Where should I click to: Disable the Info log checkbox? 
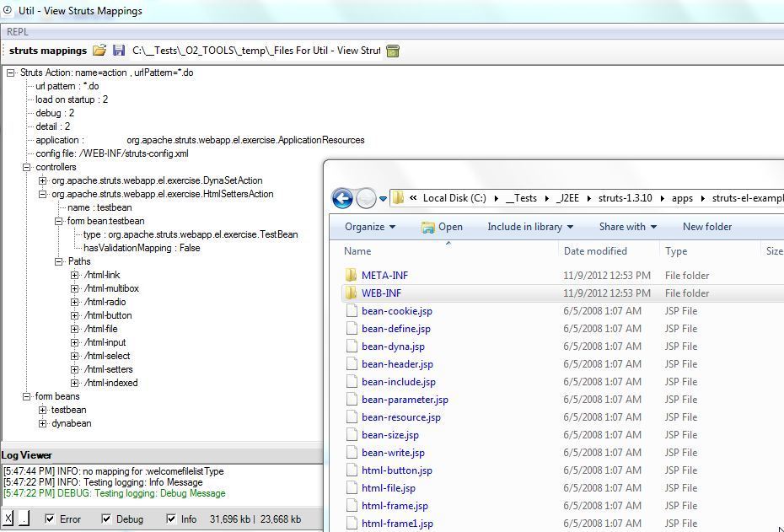coord(172,519)
